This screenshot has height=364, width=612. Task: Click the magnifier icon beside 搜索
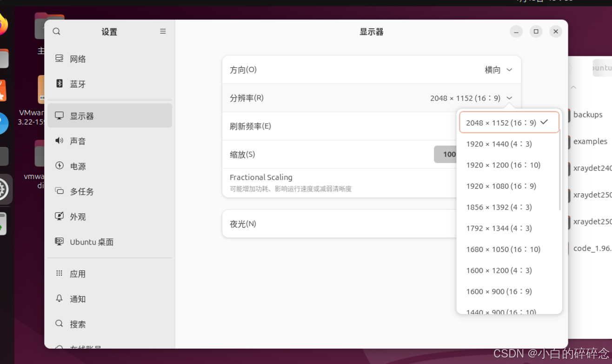click(59, 324)
